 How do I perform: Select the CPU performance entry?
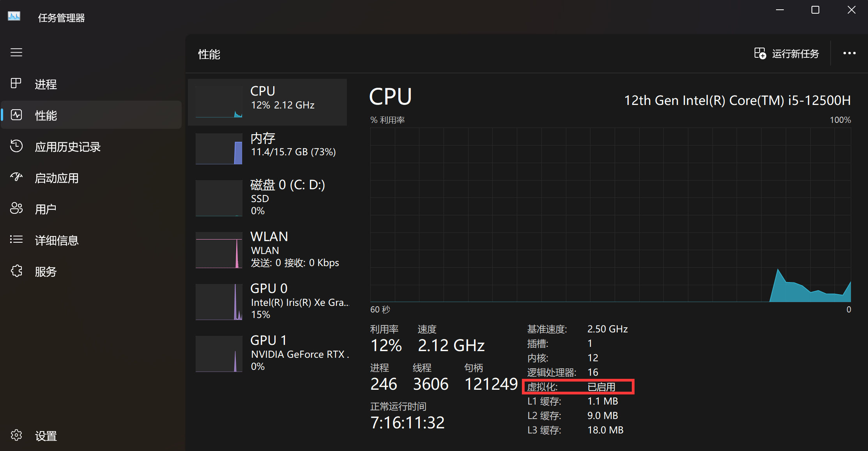[x=267, y=102]
